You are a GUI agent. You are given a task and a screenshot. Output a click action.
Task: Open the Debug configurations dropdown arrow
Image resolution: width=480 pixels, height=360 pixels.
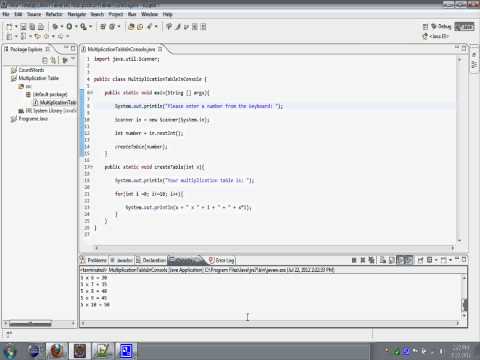tap(62, 27)
